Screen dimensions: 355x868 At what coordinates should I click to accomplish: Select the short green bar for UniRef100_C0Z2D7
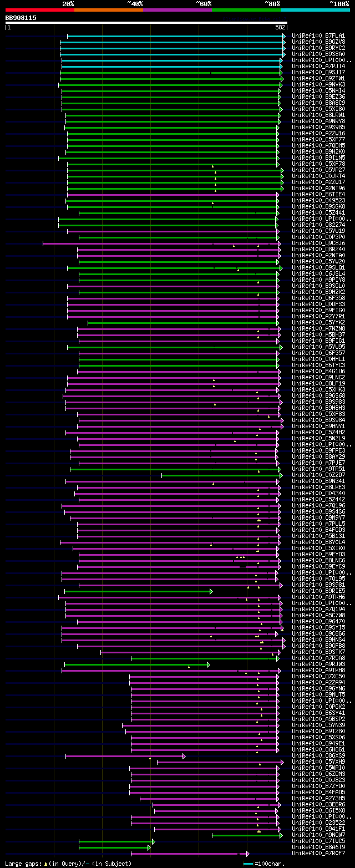[222, 475]
